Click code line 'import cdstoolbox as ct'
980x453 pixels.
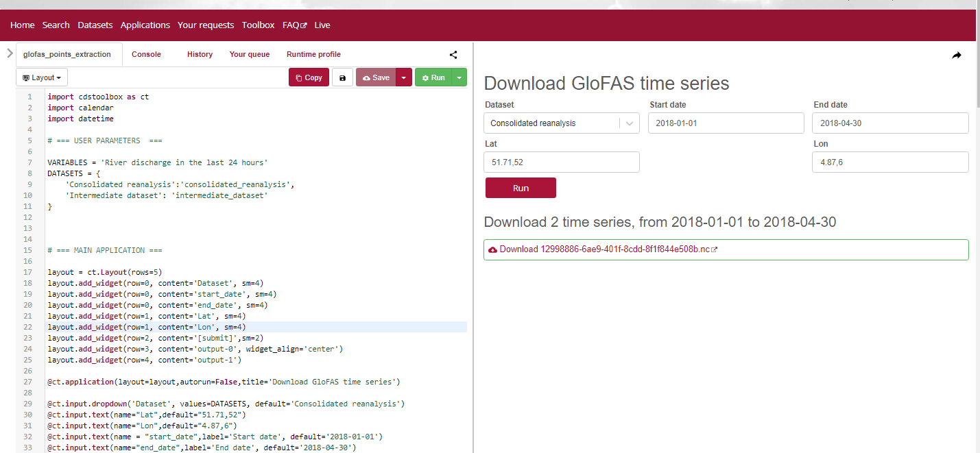click(98, 97)
